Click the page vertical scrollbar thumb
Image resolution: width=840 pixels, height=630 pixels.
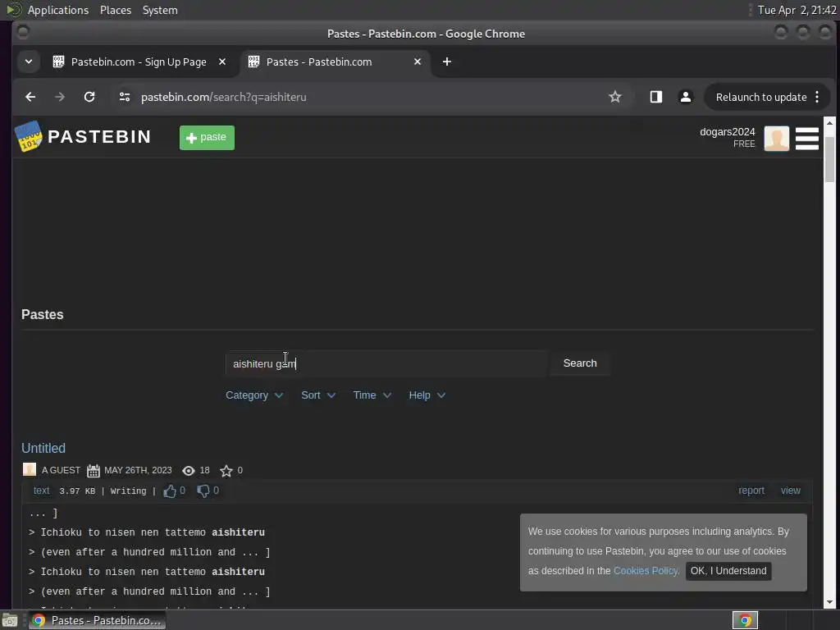[829, 160]
